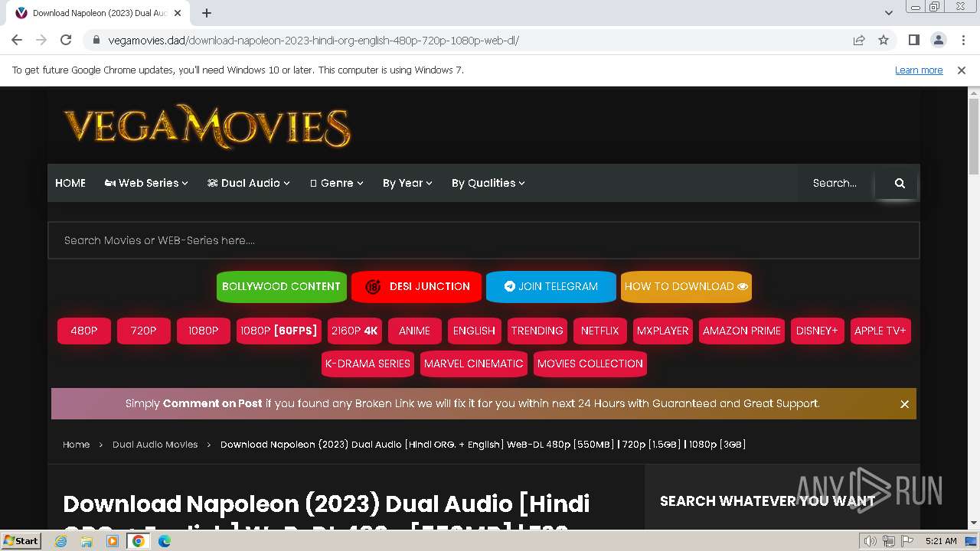Screen dimensions: 980x551
Task: Click the volume tray icon
Action: 871,541
